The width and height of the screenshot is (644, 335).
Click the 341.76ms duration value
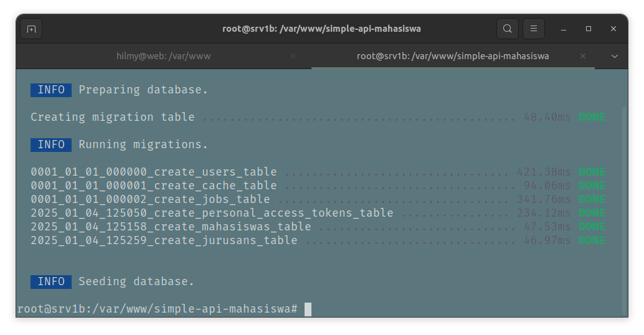tap(544, 199)
